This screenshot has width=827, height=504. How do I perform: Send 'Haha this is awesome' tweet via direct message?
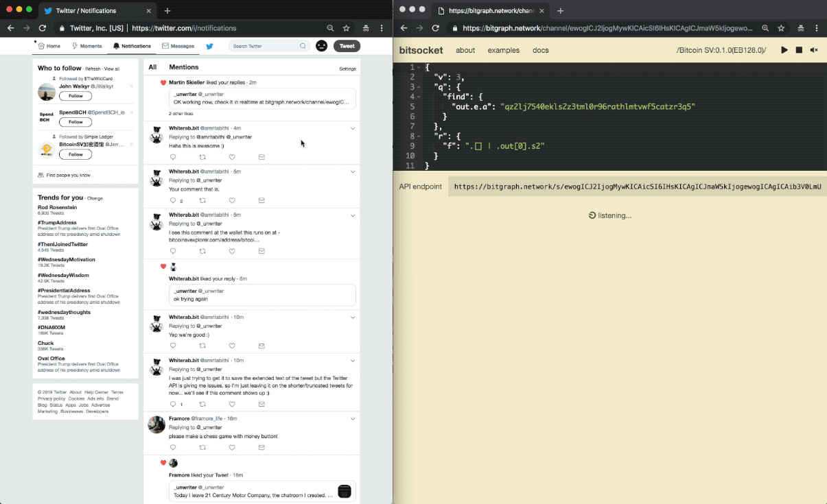tap(261, 157)
